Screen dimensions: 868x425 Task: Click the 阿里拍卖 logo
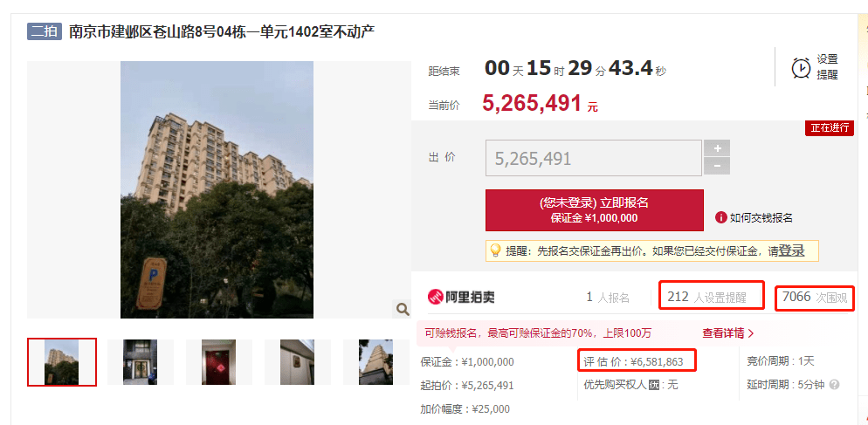[461, 298]
